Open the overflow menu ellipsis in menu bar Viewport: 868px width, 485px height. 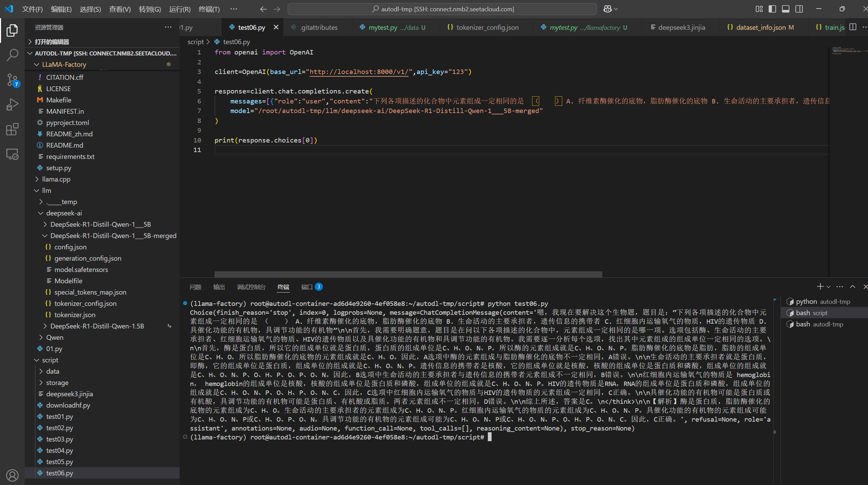click(x=234, y=9)
